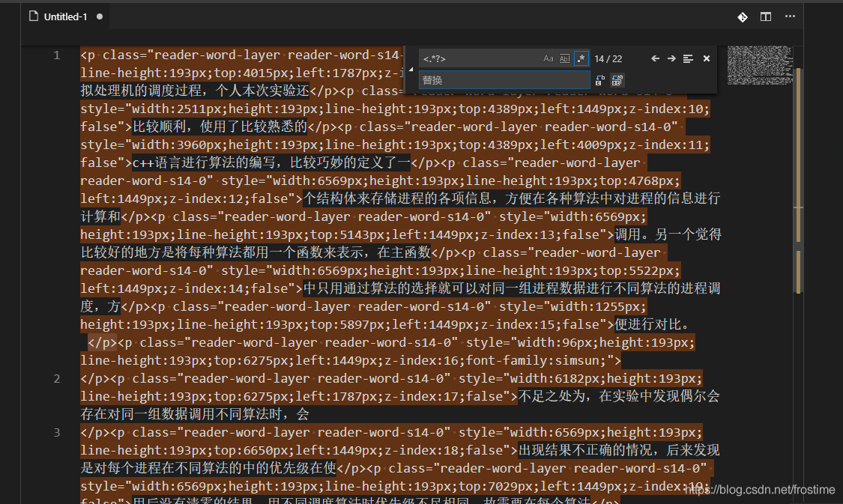Toggle Match Whole Word option
The width and height of the screenshot is (843, 504).
coord(564,58)
